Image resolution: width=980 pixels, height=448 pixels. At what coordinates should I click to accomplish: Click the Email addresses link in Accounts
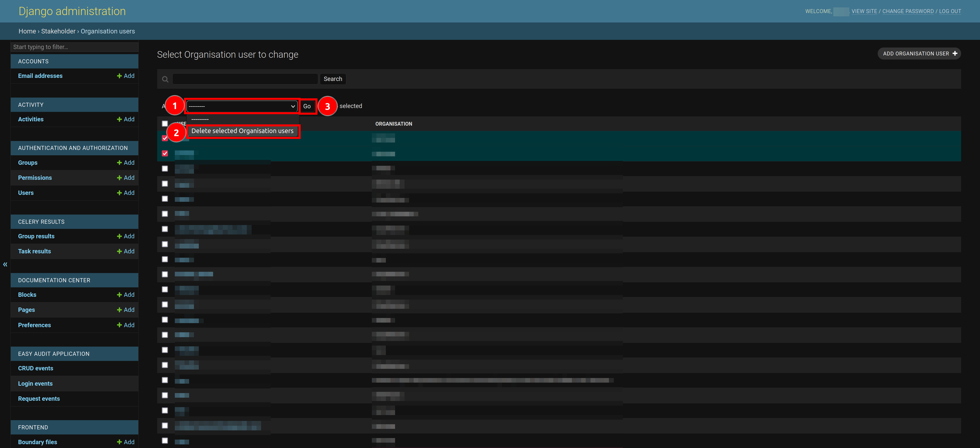pyautogui.click(x=40, y=76)
